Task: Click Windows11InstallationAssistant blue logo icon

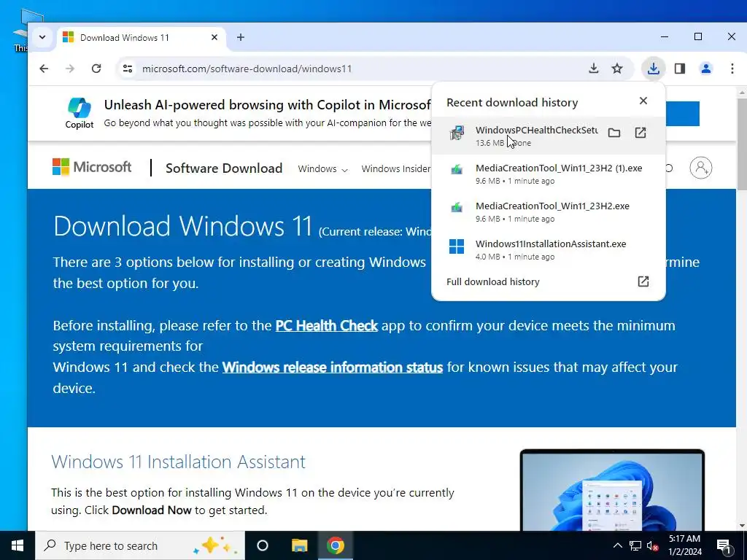Action: (457, 246)
